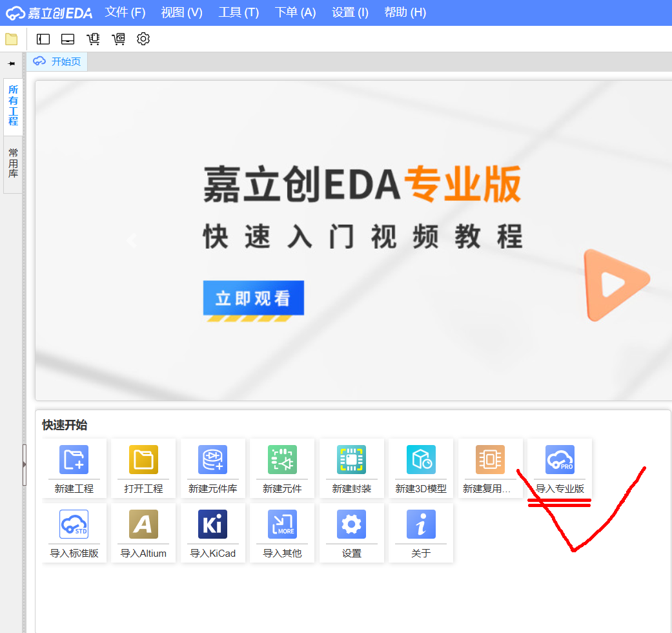This screenshot has width=672, height=633.
Task: Toggle the bottom panel visibility icon
Action: (67, 39)
